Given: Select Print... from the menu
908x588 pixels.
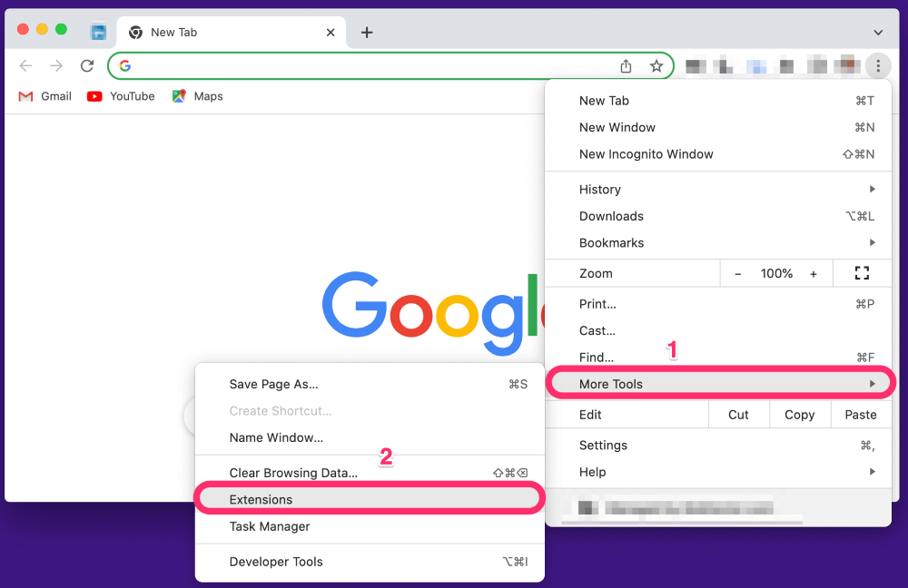Looking at the screenshot, I should point(718,304).
